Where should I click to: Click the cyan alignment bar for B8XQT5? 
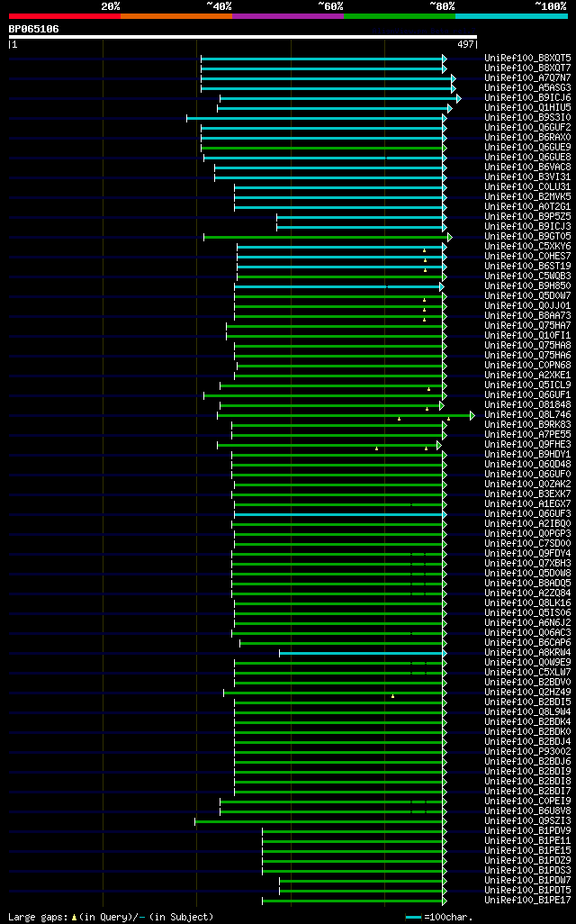[x=324, y=59]
